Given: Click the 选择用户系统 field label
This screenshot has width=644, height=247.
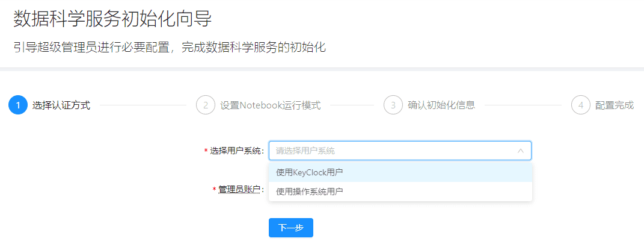Looking at the screenshot, I should [x=237, y=151].
